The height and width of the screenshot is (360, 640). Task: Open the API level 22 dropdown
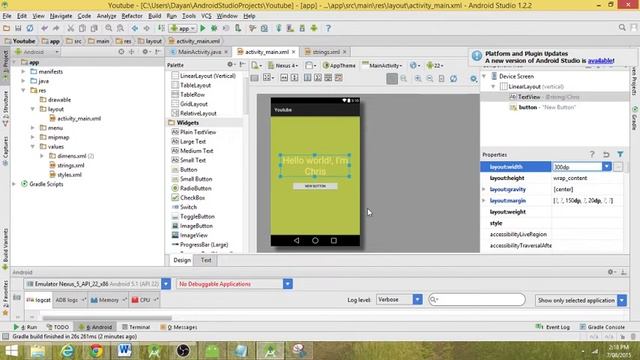tap(435, 65)
